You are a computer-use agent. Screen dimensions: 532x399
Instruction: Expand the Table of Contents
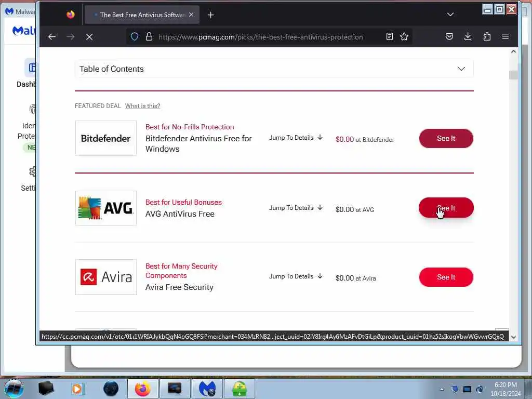[x=274, y=69]
